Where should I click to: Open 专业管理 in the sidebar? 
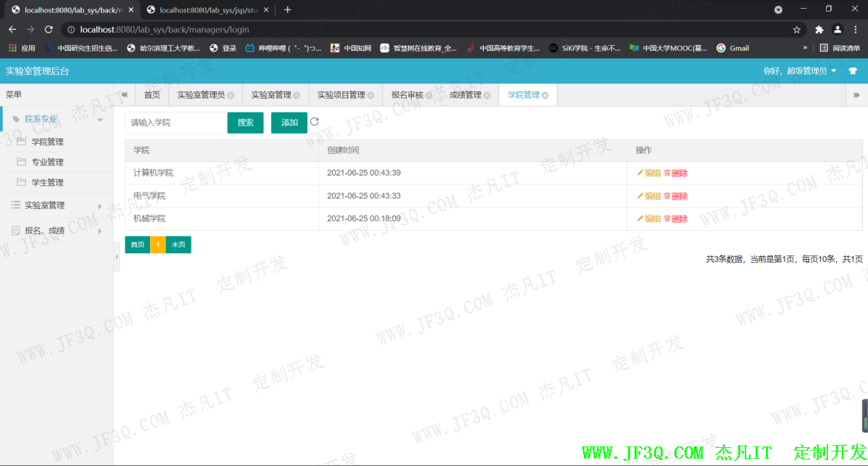47,162
